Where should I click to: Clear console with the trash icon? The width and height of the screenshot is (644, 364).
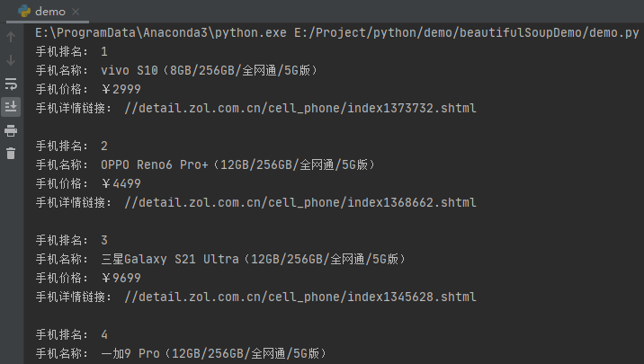tap(11, 154)
